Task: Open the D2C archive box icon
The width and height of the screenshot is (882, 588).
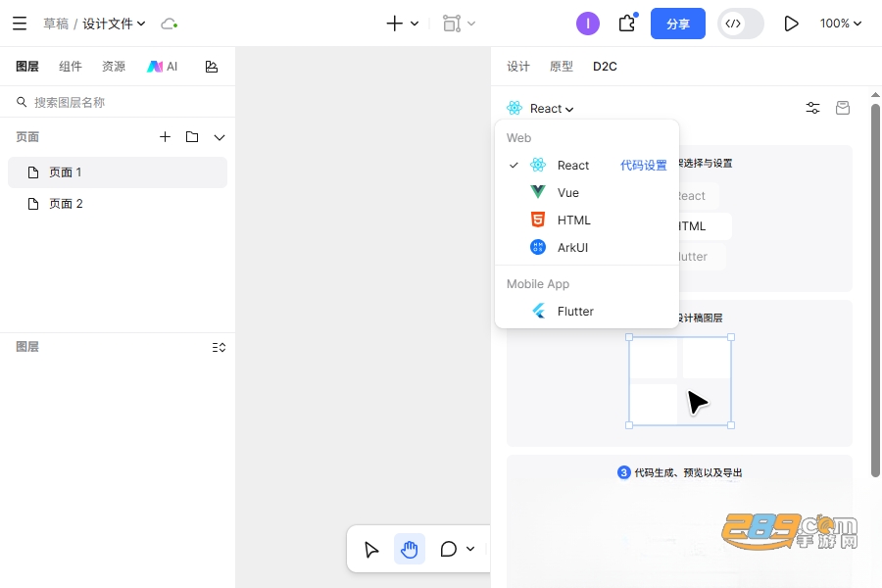Action: [843, 108]
